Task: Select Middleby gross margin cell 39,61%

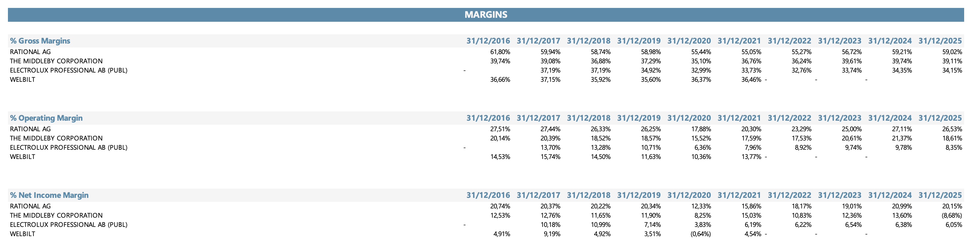Action: click(852, 61)
